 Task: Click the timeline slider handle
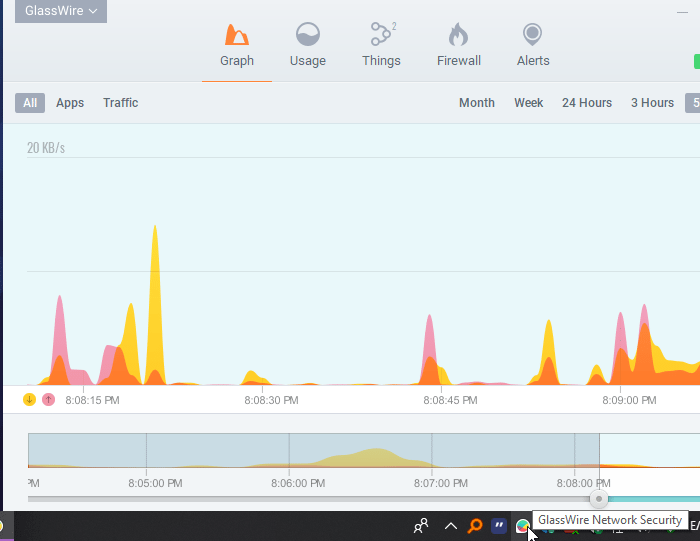(599, 499)
